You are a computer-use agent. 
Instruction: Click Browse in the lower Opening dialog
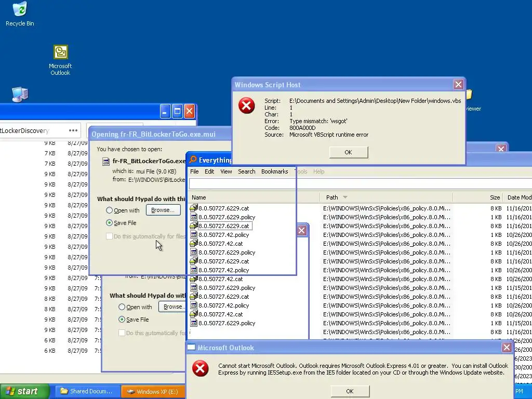[172, 307]
